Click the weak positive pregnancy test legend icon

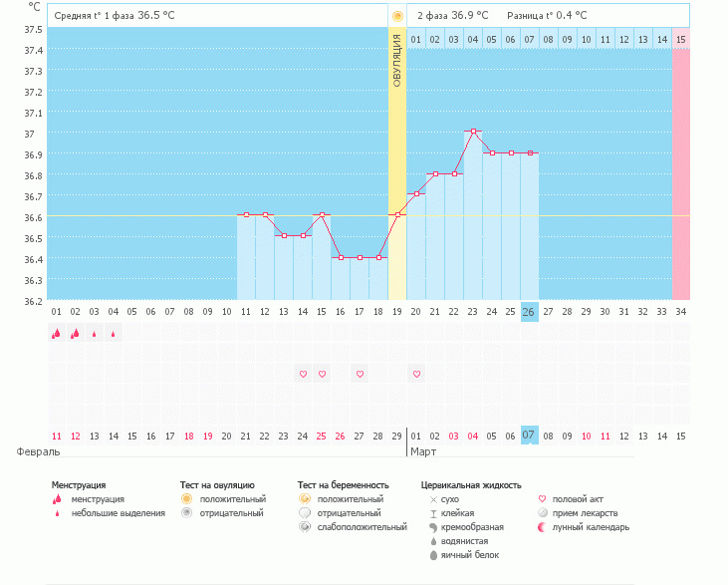(304, 526)
